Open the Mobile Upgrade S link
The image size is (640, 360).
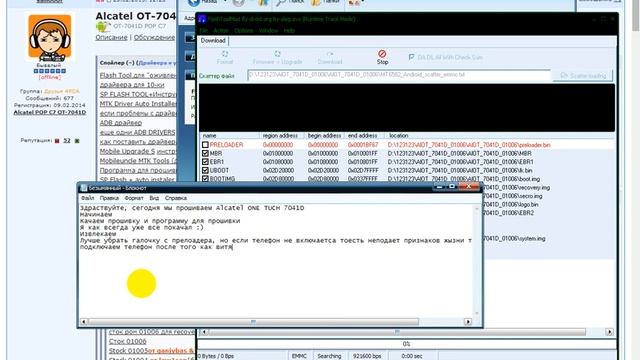click(127, 151)
